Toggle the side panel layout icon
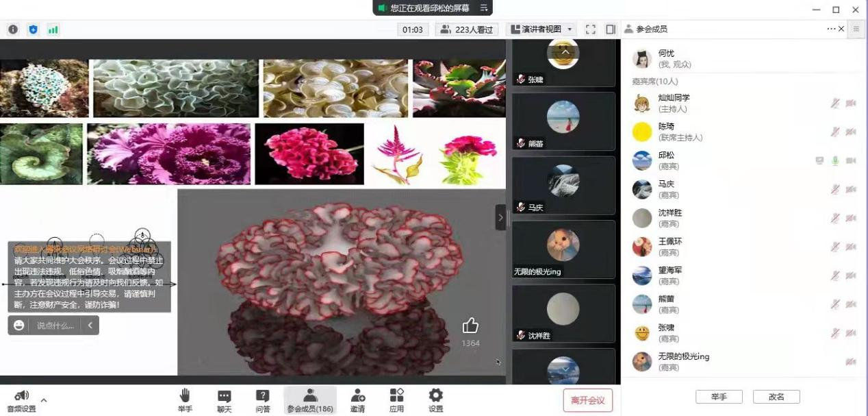This screenshot has width=868, height=416. coord(611,29)
